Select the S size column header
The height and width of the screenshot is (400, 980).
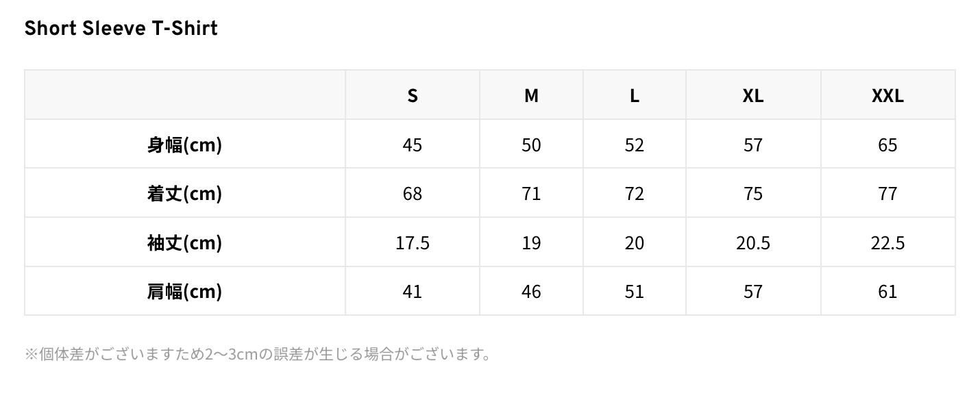click(x=412, y=95)
